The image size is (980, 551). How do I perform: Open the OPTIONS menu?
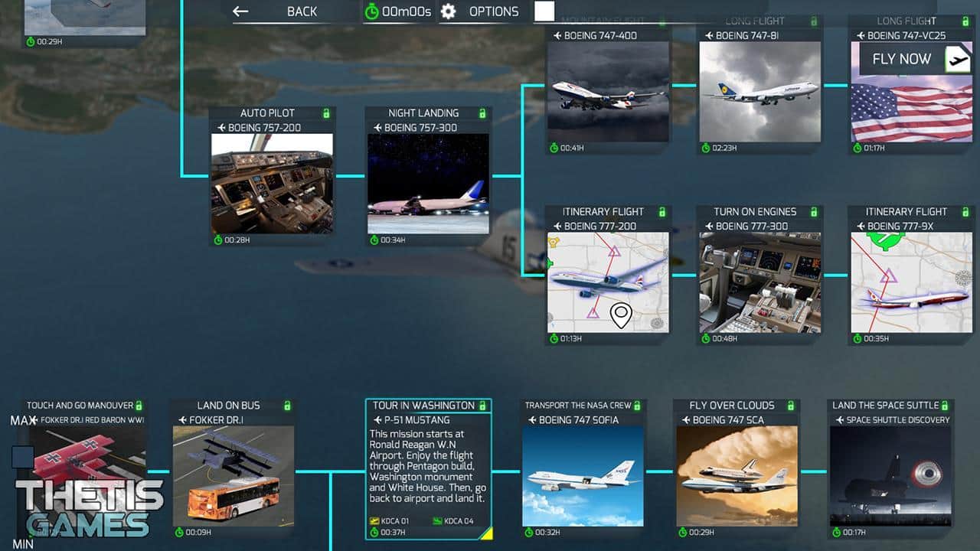(493, 11)
